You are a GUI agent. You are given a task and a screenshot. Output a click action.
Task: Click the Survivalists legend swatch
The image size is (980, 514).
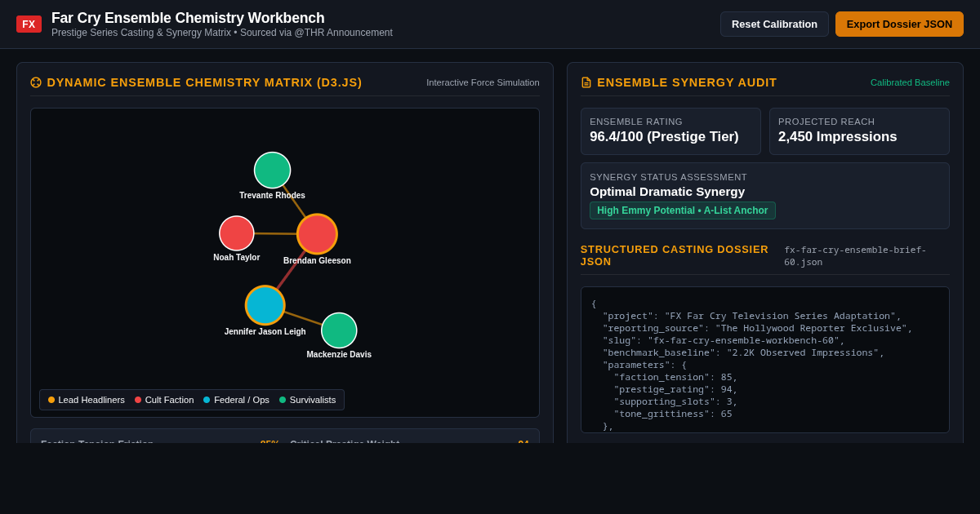[x=283, y=400]
